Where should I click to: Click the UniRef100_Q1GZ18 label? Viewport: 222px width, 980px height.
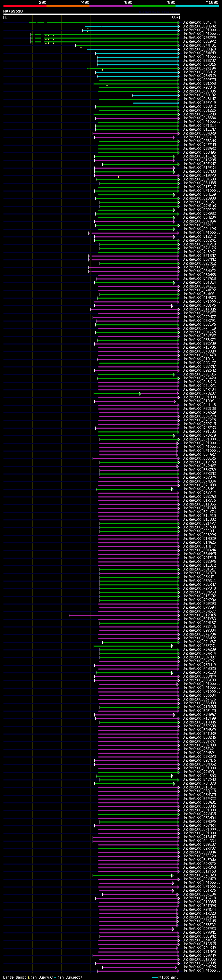tap(199, 898)
